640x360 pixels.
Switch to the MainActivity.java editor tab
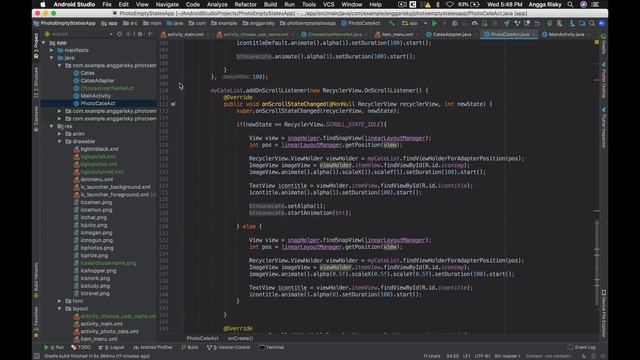pos(566,35)
